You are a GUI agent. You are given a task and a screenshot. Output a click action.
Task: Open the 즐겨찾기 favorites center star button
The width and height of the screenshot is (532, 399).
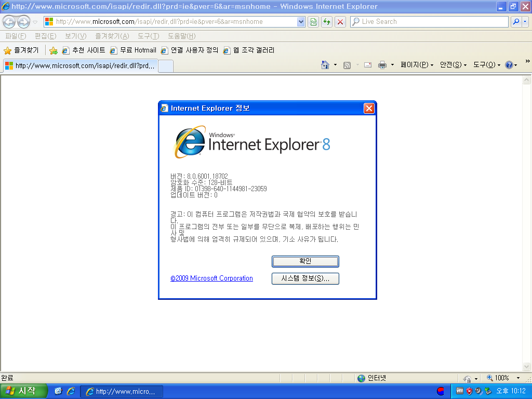pos(21,50)
